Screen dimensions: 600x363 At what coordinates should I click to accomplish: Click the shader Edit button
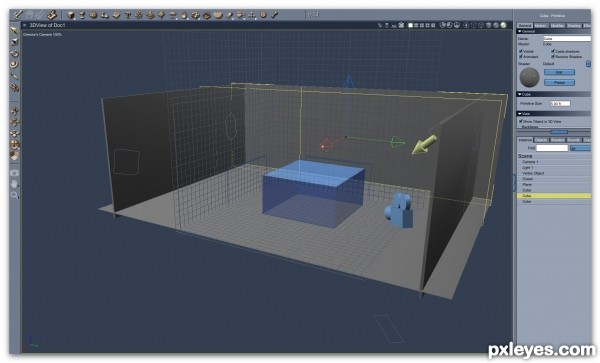point(559,72)
